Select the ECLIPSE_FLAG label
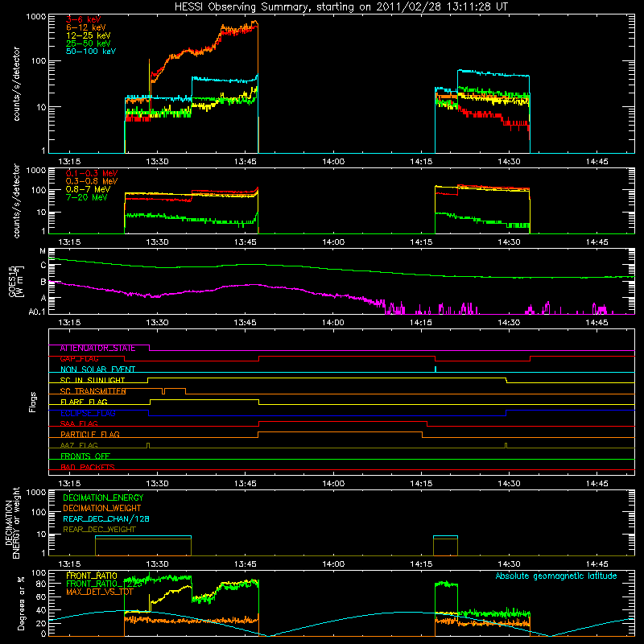Image resolution: width=644 pixels, height=644 pixels. point(88,413)
